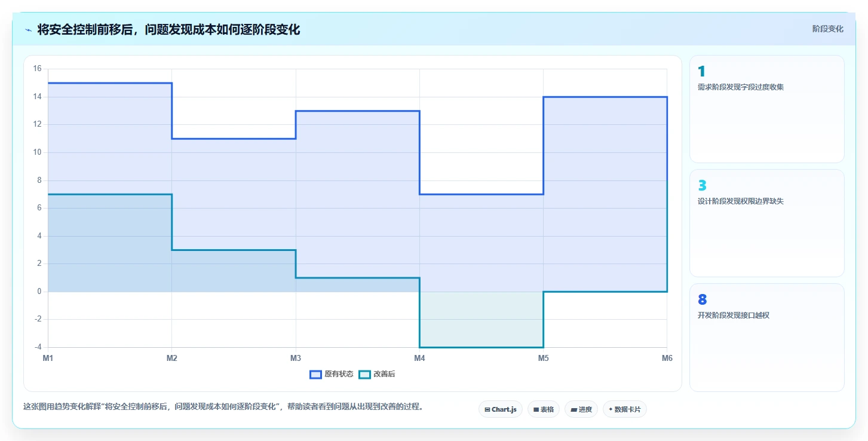Click the Chart.js tag button

click(501, 409)
